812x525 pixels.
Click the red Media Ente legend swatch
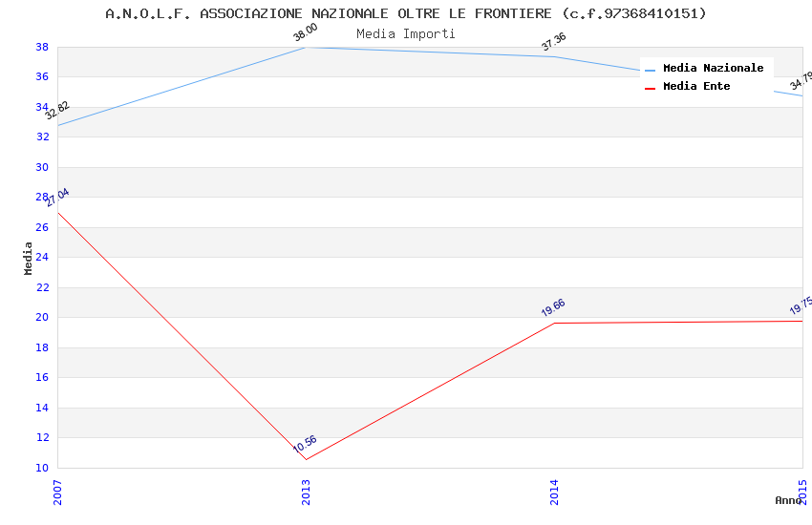point(650,89)
